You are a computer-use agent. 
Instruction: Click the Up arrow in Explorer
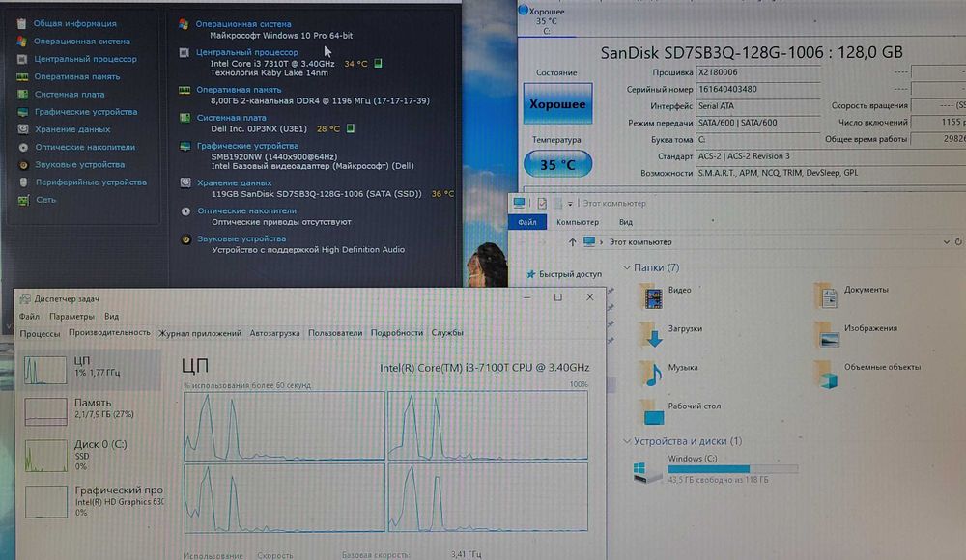pyautogui.click(x=572, y=242)
